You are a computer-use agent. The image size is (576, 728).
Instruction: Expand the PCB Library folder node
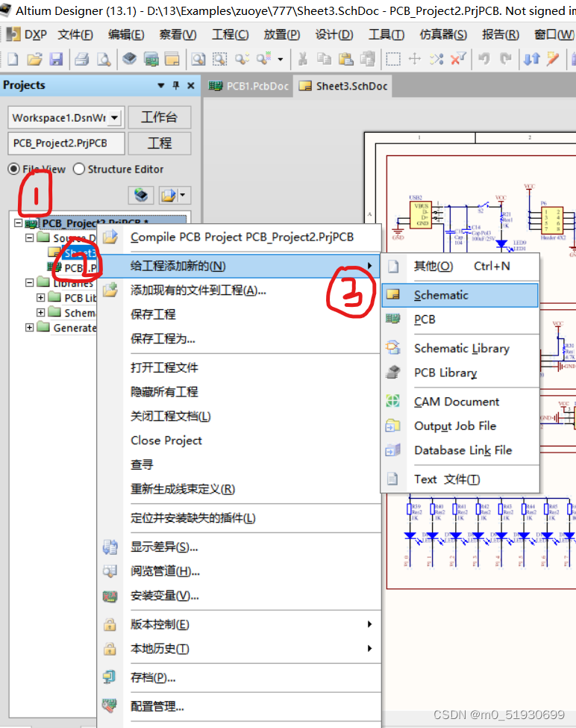click(41, 298)
